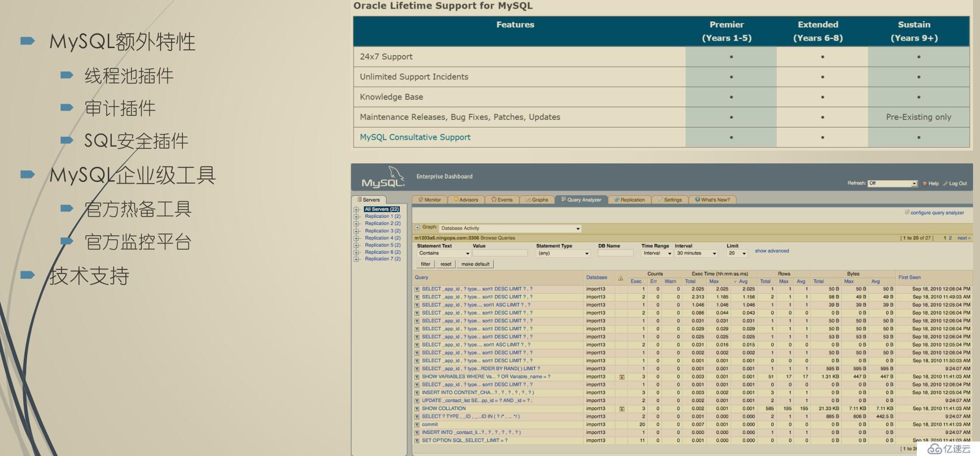
Task: Open SELECT ? TYPE, _ID query link
Action: 471,417
